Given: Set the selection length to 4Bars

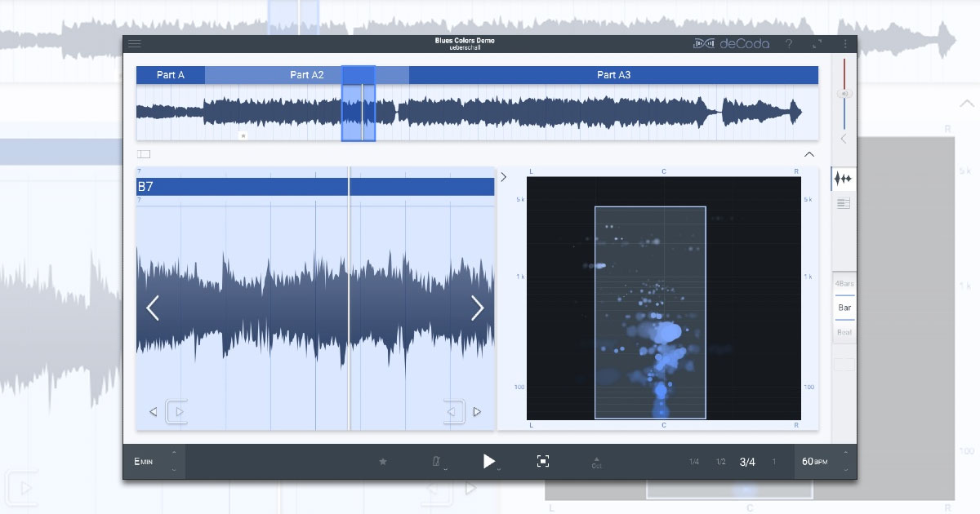Looking at the screenshot, I should pos(844,283).
